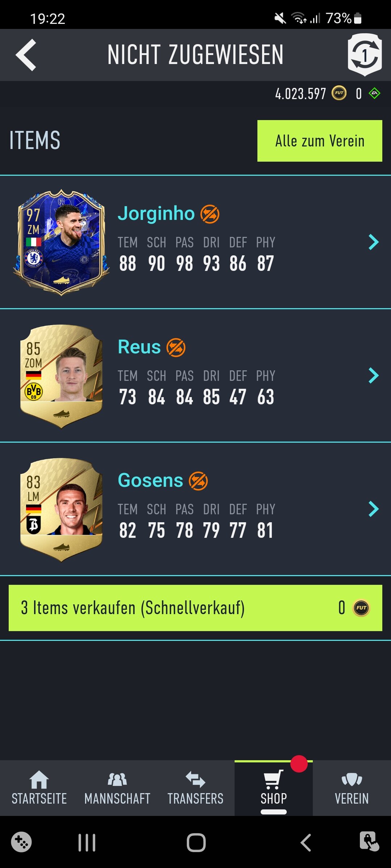Switch to the Transfers tab
The image size is (391, 868).
195,788
